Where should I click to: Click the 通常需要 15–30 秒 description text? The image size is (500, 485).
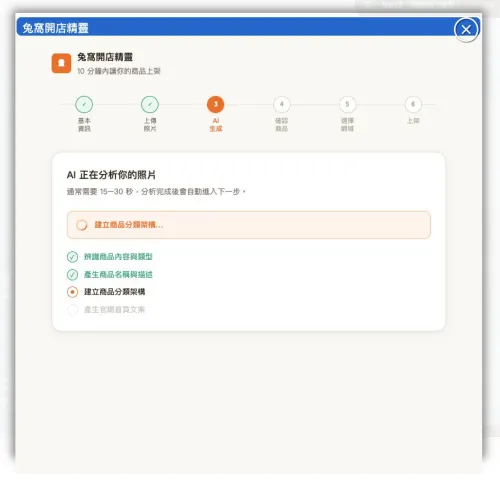(156, 192)
